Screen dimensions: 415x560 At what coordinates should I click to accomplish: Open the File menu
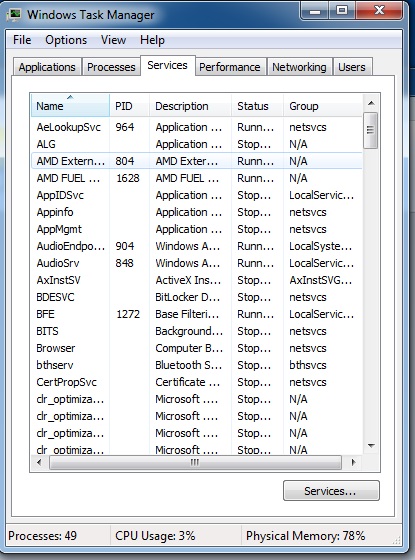(x=22, y=40)
